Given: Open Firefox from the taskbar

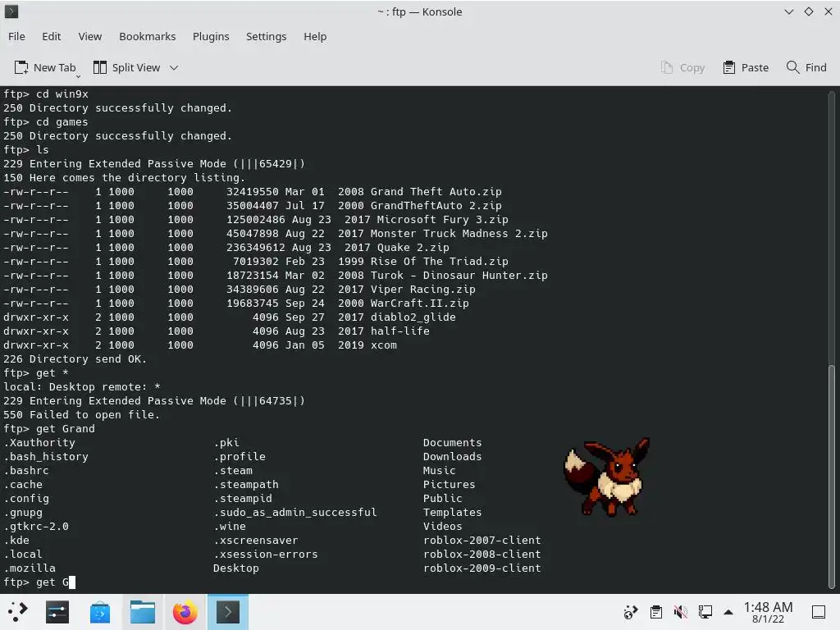Looking at the screenshot, I should [185, 612].
